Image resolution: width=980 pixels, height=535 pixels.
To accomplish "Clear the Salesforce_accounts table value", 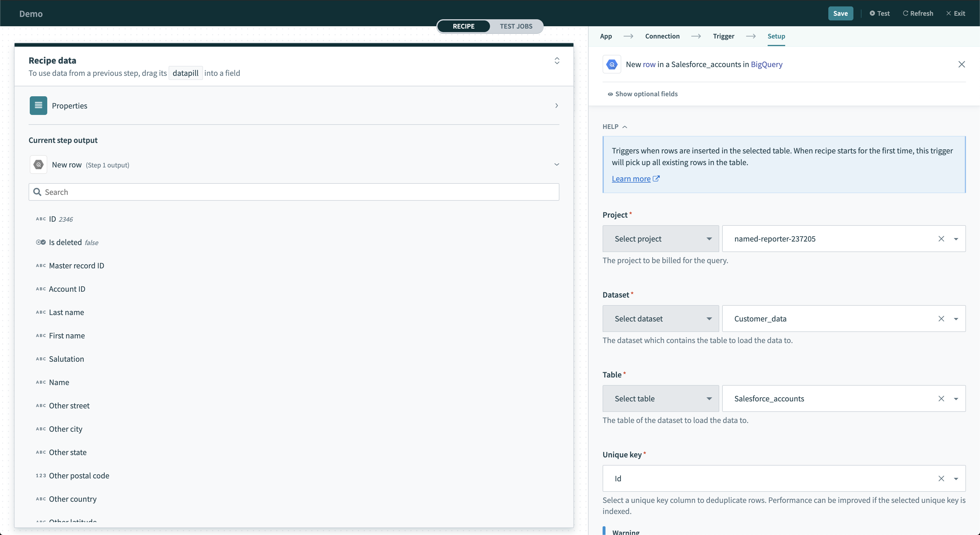I will pos(941,398).
